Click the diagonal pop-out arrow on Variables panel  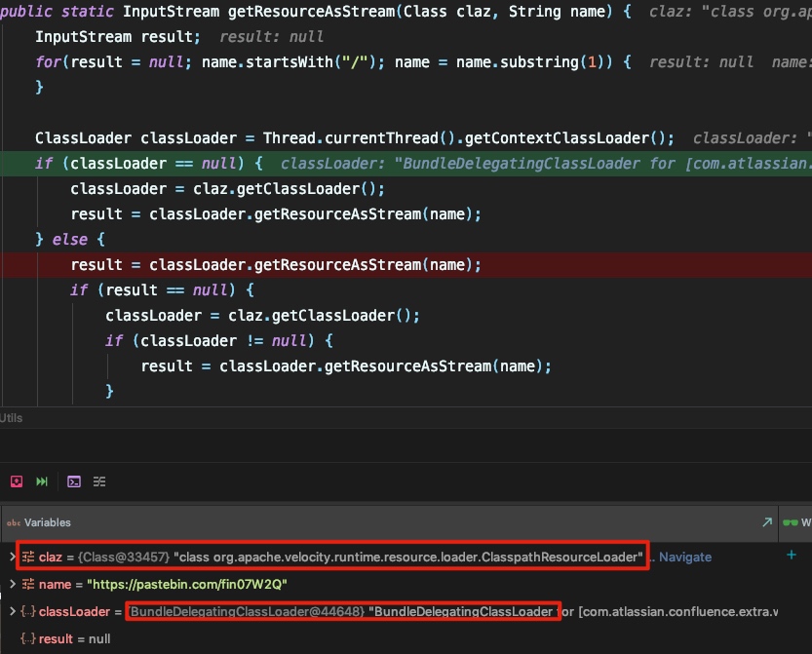pos(769,521)
